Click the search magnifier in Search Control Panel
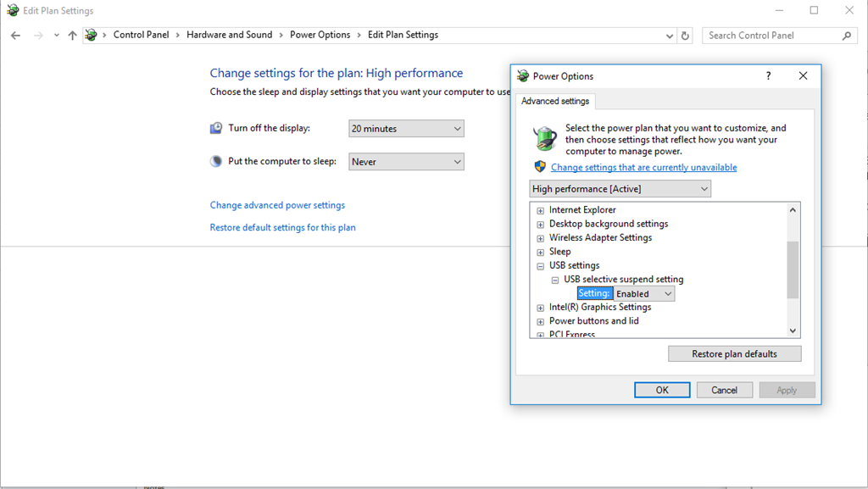Viewport: 868px width, 489px height. 846,35
